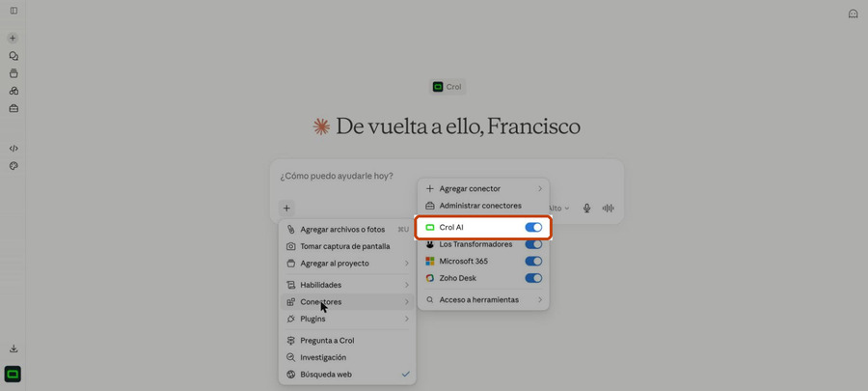
Task: Toggle Búsqueda web option
Action: [347, 375]
